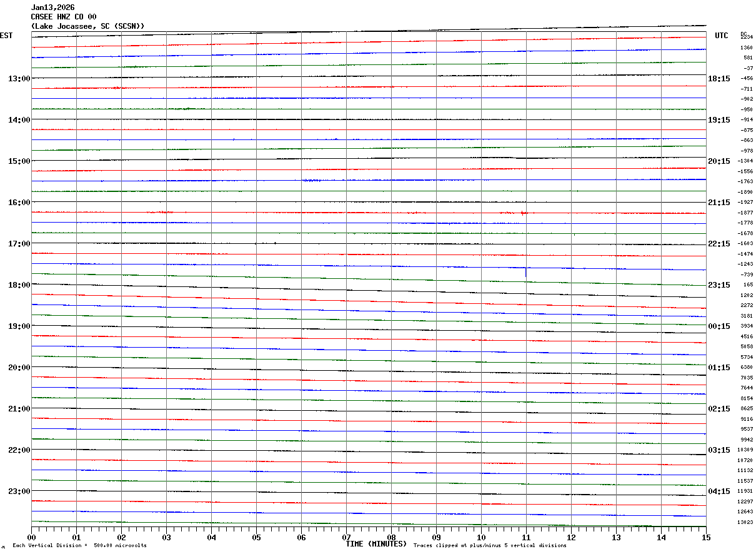Click the DC offset value "-950"

coord(747,109)
